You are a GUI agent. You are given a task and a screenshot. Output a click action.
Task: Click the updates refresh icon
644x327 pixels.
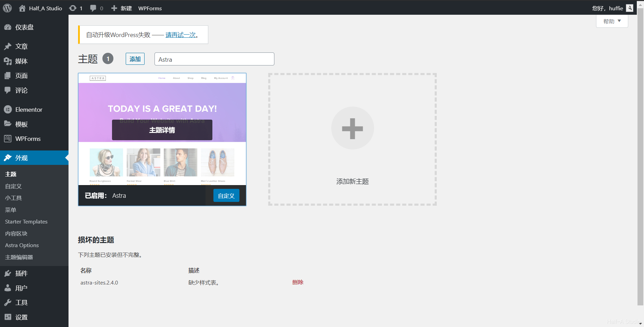pos(73,8)
